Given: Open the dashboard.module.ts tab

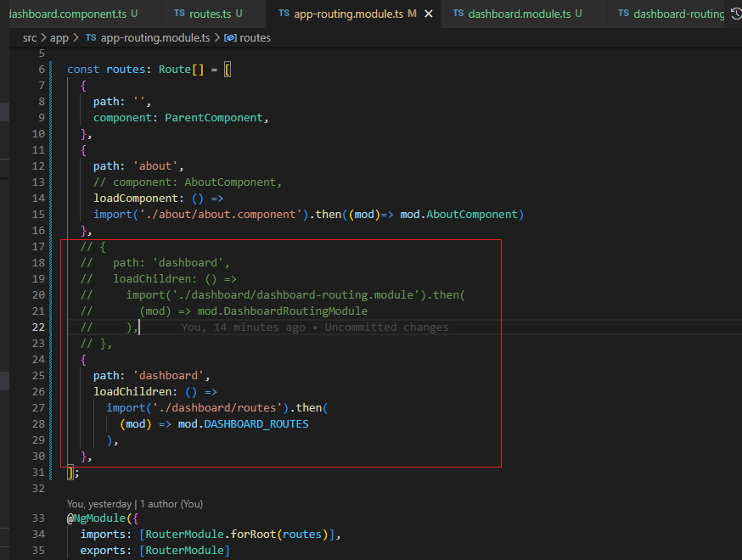Looking at the screenshot, I should (x=519, y=14).
